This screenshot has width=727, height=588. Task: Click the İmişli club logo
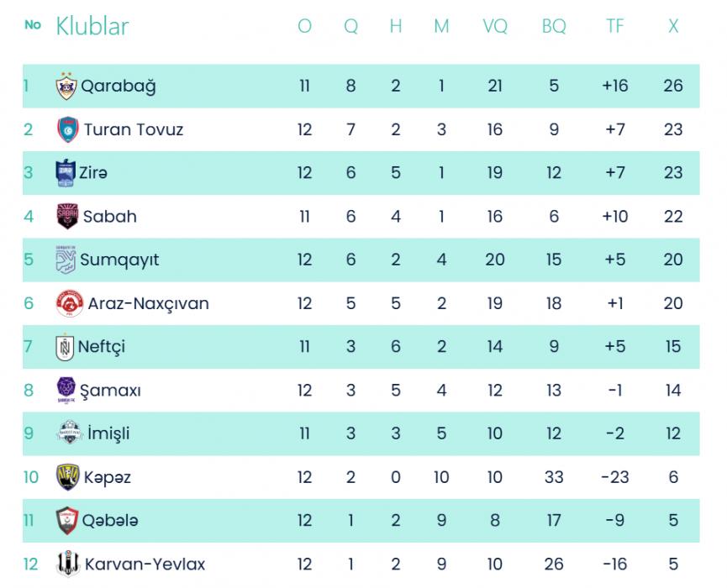68,433
